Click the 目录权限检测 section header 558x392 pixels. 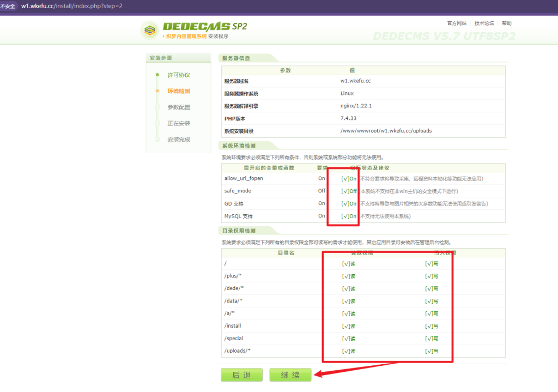[239, 231]
